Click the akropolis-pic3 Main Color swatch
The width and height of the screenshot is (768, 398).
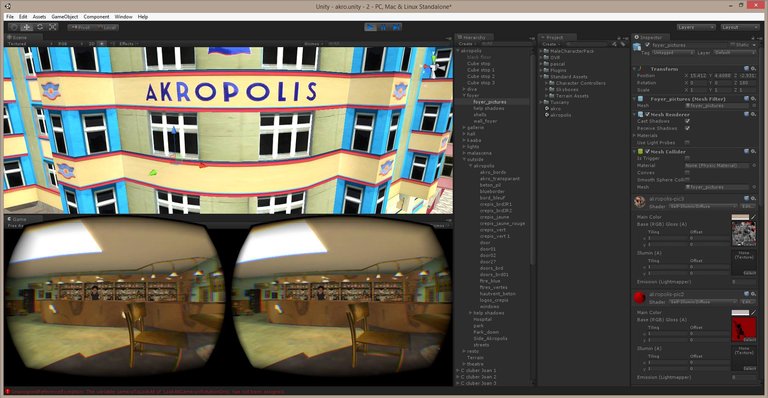740,217
